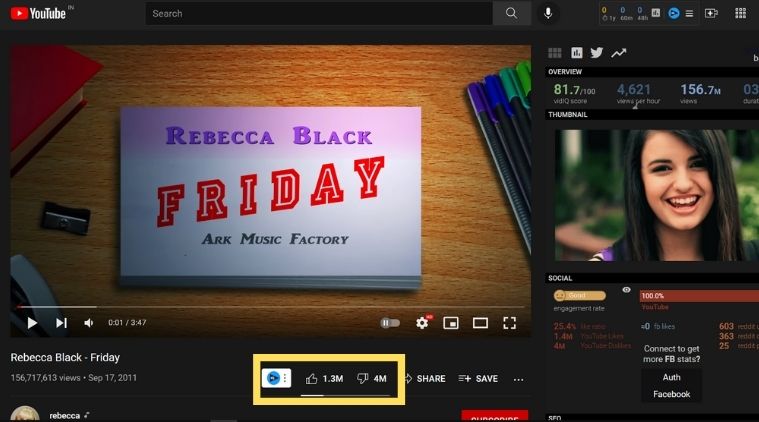Enable the miniplayer mode
Screen dimensions: 759x422
451,323
